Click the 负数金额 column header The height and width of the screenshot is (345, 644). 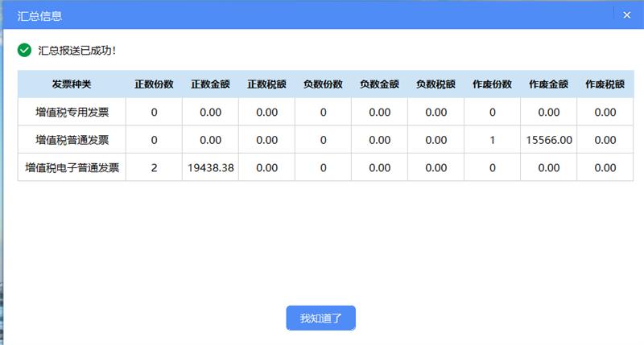(x=379, y=84)
